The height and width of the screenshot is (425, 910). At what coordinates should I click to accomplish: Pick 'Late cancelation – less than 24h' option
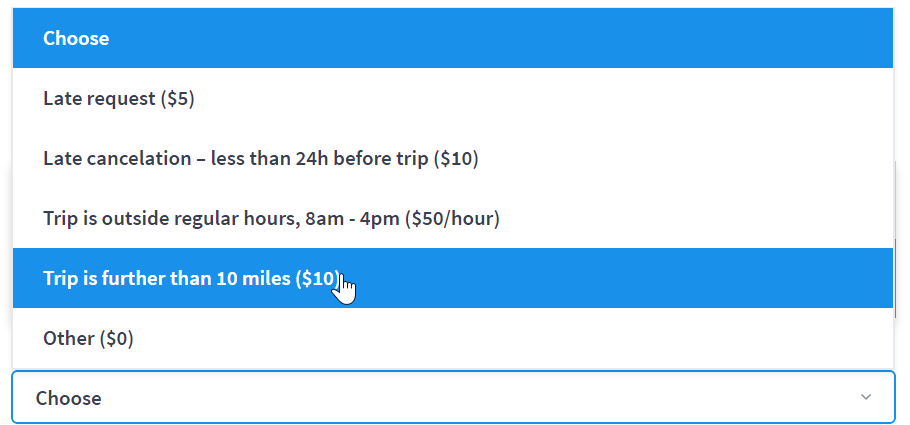click(x=453, y=158)
